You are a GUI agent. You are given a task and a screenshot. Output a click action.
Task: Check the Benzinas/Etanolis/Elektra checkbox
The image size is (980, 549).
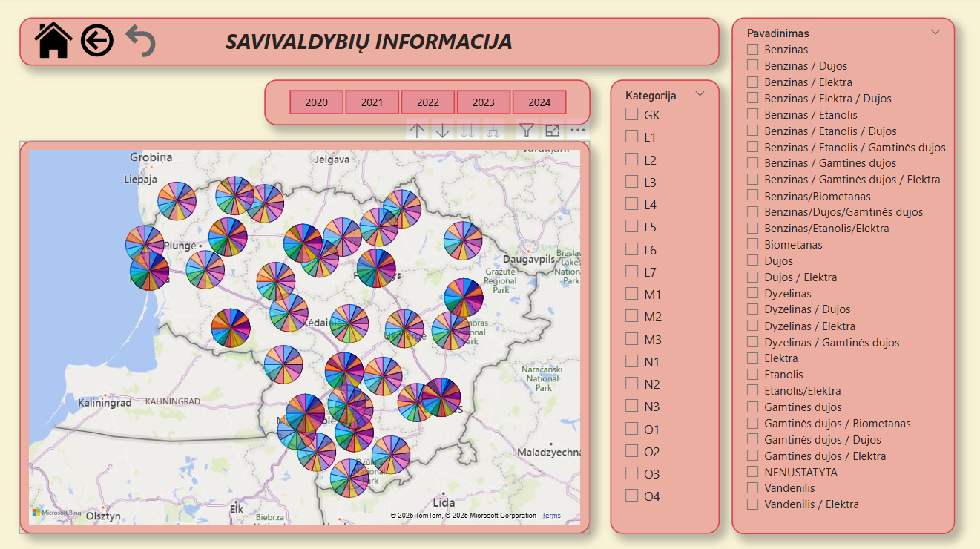753,228
